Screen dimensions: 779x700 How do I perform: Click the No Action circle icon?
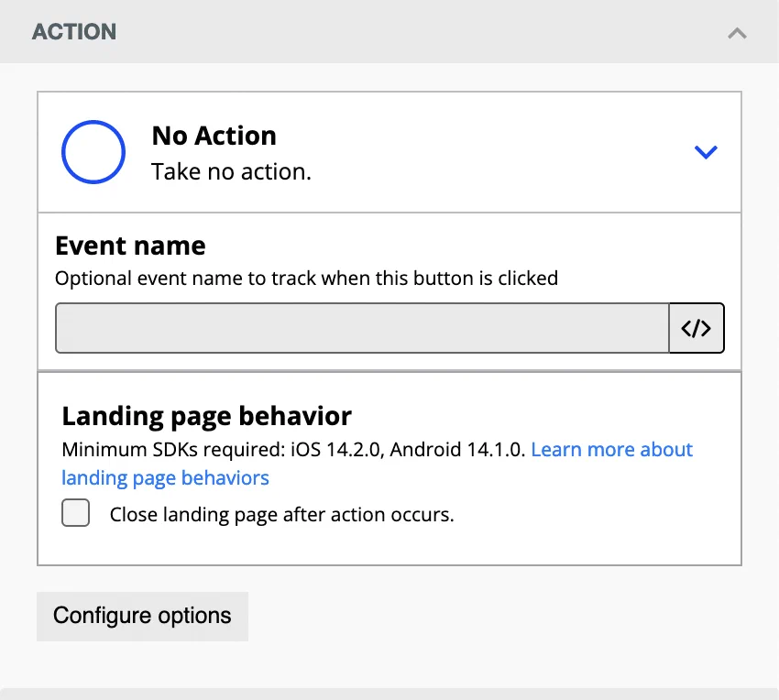[x=93, y=152]
